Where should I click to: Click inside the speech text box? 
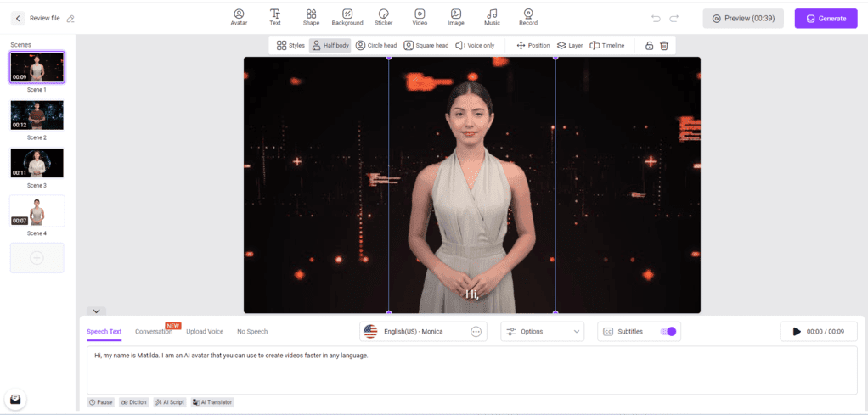pyautogui.click(x=472, y=370)
